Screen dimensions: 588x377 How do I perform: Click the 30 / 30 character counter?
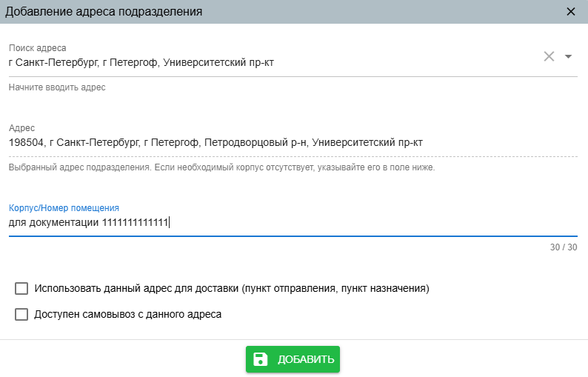(x=564, y=247)
